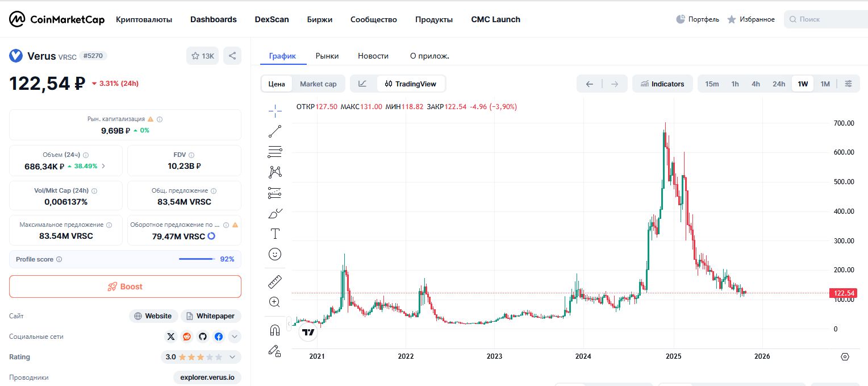Select the trend line drawing tool
The height and width of the screenshot is (386, 868).
point(275,131)
